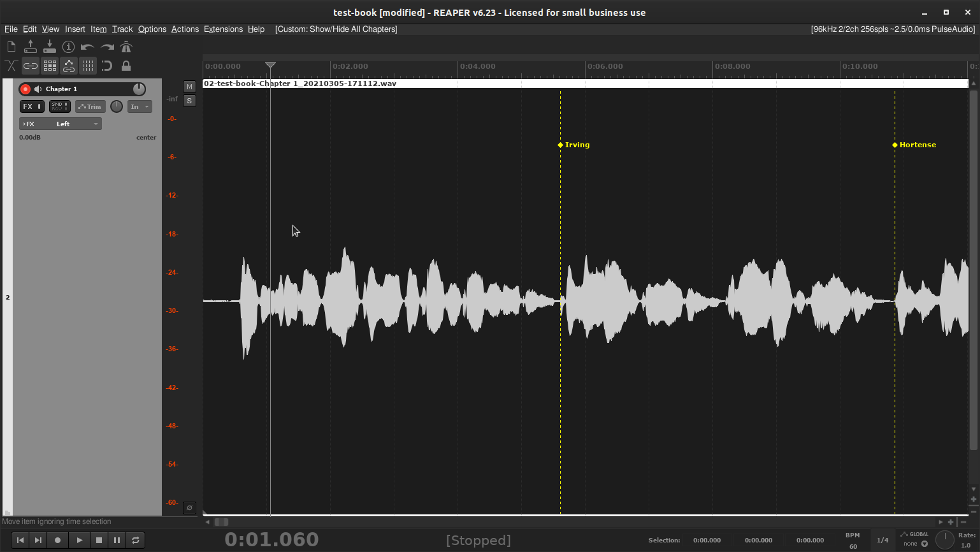This screenshot has height=552, width=980.
Task: Toggle repeat loop in transport
Action: tap(135, 540)
